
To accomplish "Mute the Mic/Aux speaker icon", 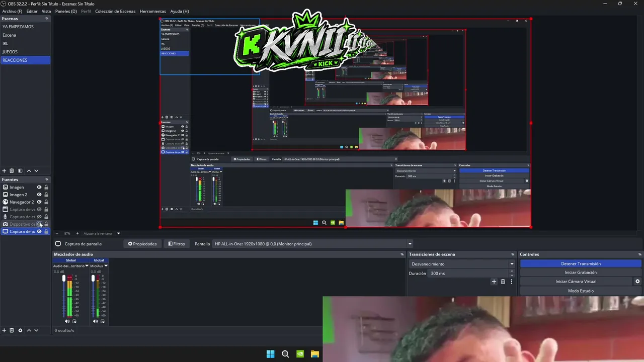I will (x=95, y=321).
